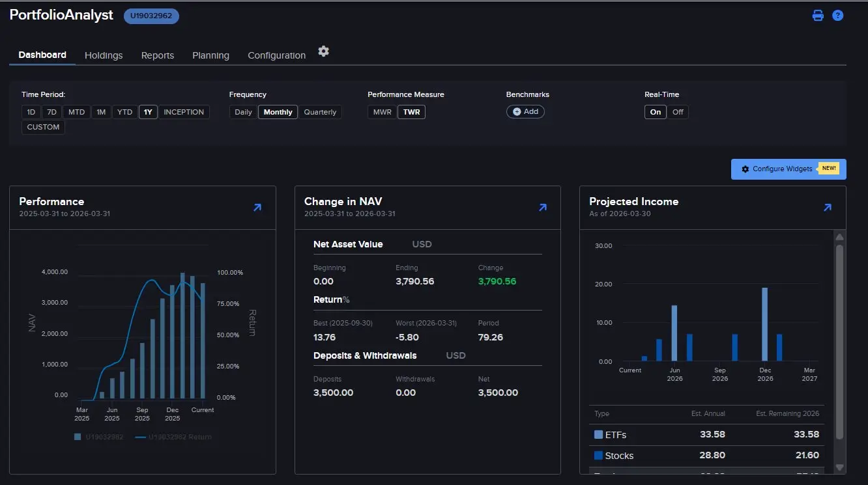Click the Withdrawals value 0.00
The height and width of the screenshot is (485, 868).
[405, 393]
